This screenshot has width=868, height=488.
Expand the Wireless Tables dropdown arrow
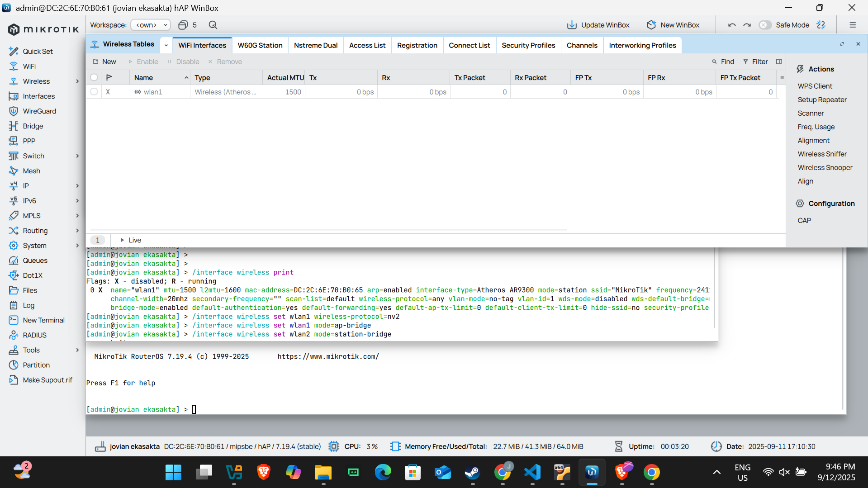(x=166, y=45)
